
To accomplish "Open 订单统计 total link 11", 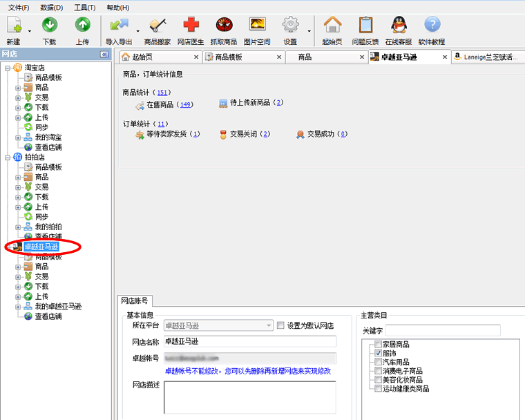I will pyautogui.click(x=161, y=124).
